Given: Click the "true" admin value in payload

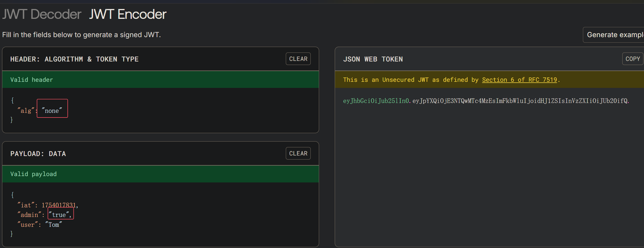Looking at the screenshot, I should pyautogui.click(x=59, y=215).
